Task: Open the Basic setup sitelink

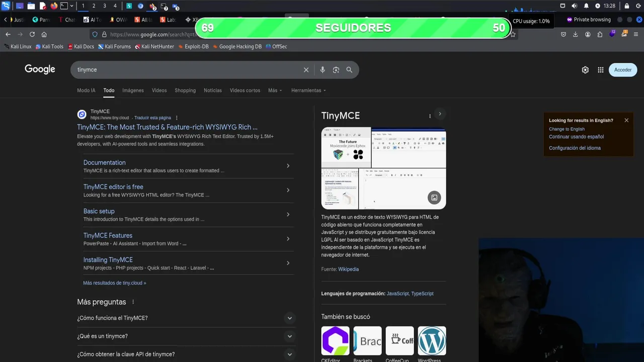Action: (x=99, y=211)
